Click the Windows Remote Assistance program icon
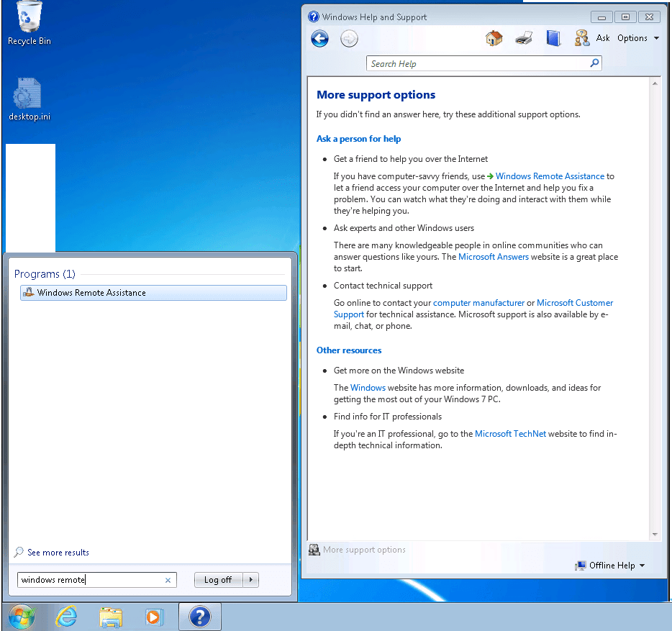This screenshot has height=631, width=672. pos(28,292)
